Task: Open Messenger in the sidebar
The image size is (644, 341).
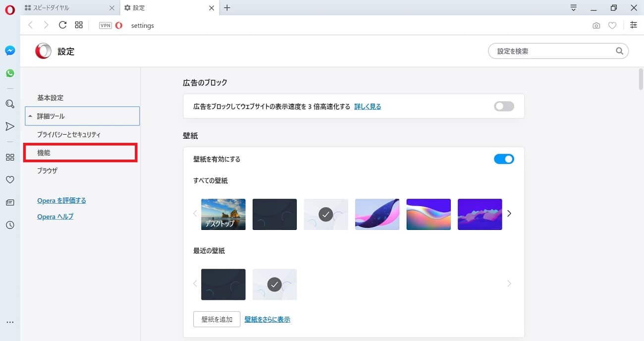Action: pos(10,51)
